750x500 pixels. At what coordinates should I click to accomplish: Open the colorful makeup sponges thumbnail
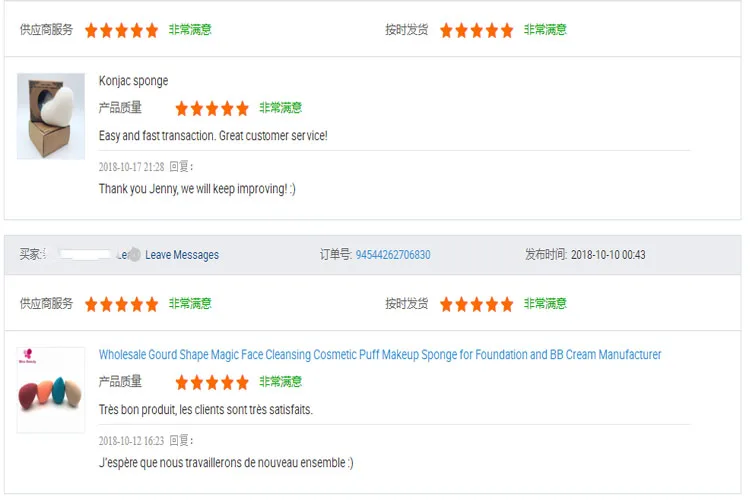[x=51, y=390]
